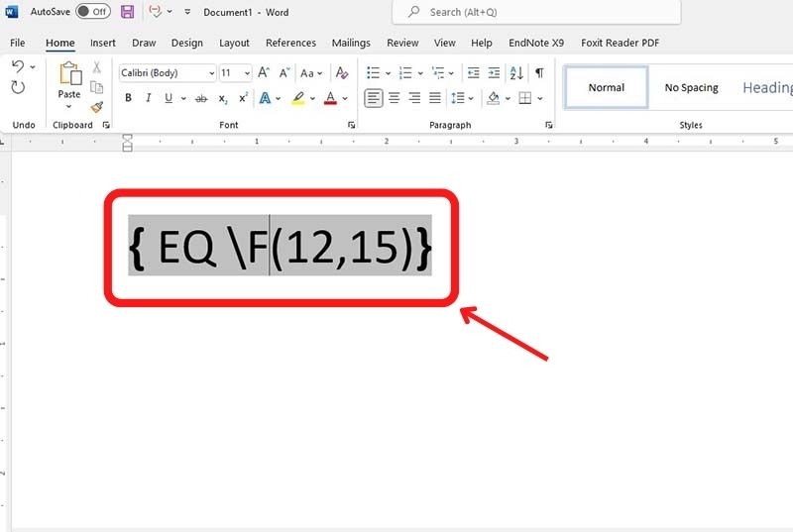Click the Undo arrow icon
793x532 pixels.
pyautogui.click(x=18, y=66)
